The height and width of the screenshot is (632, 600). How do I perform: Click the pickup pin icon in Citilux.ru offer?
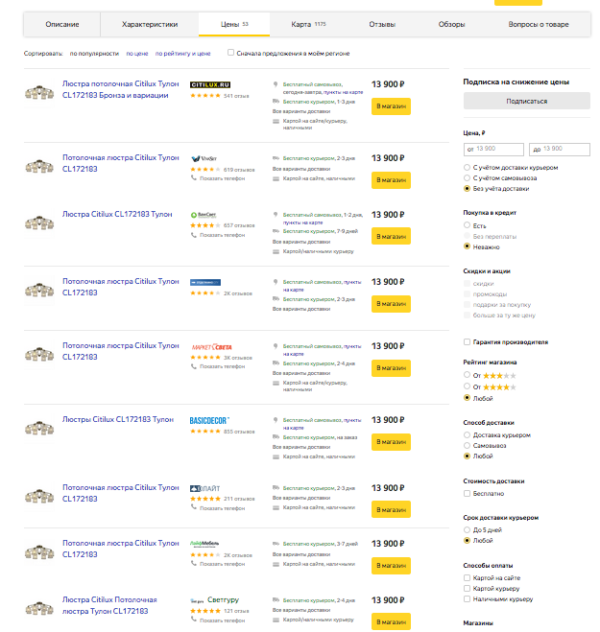[276, 84]
